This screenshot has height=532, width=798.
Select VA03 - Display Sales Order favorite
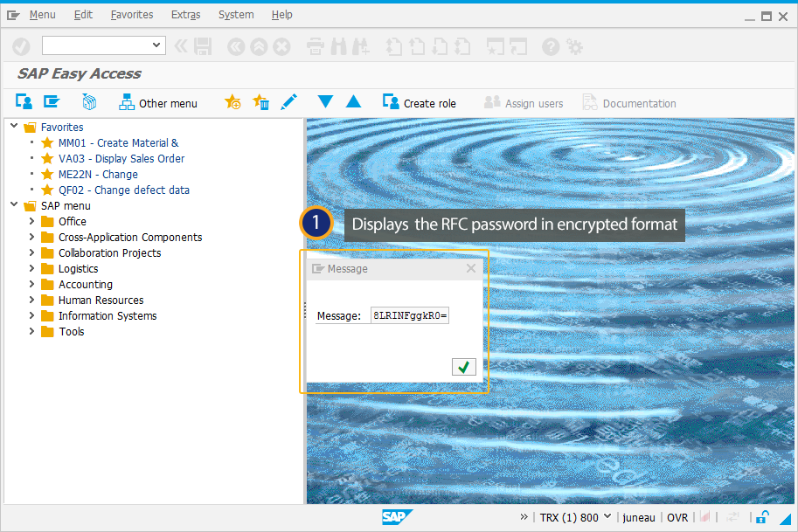pyautogui.click(x=121, y=159)
